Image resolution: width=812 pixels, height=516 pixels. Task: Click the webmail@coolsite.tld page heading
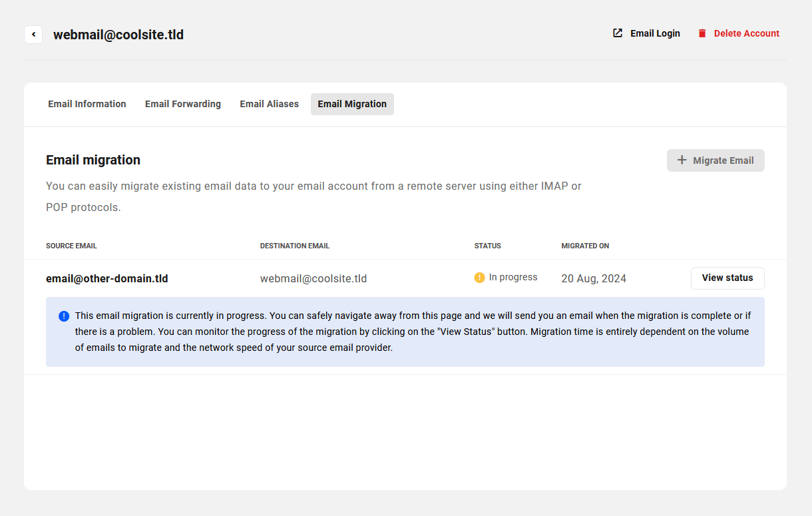pyautogui.click(x=118, y=35)
